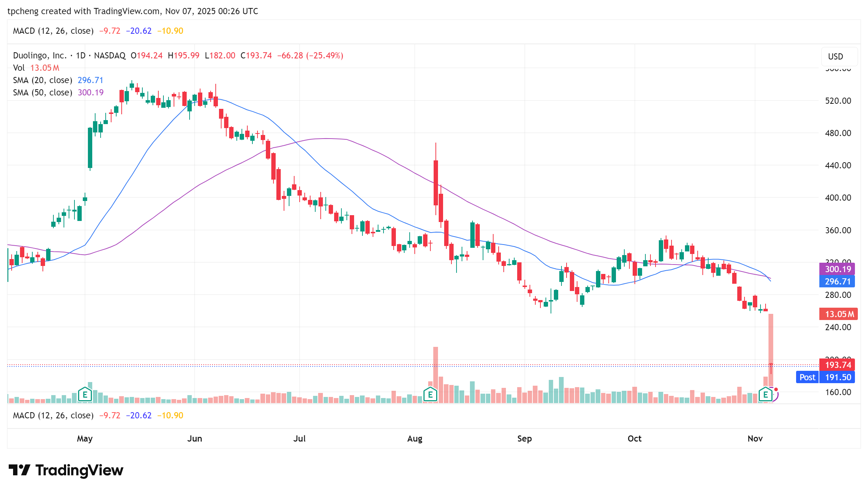The image size is (868, 492).
Task: Click the May earnings E marker
Action: click(85, 394)
